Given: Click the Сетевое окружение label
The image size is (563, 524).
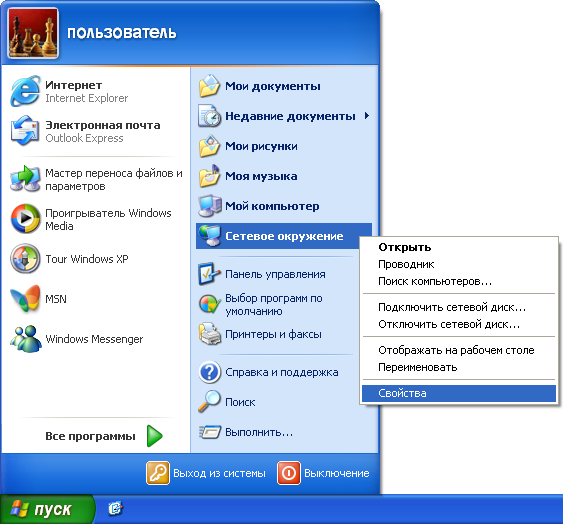Looking at the screenshot, I should tap(284, 236).
